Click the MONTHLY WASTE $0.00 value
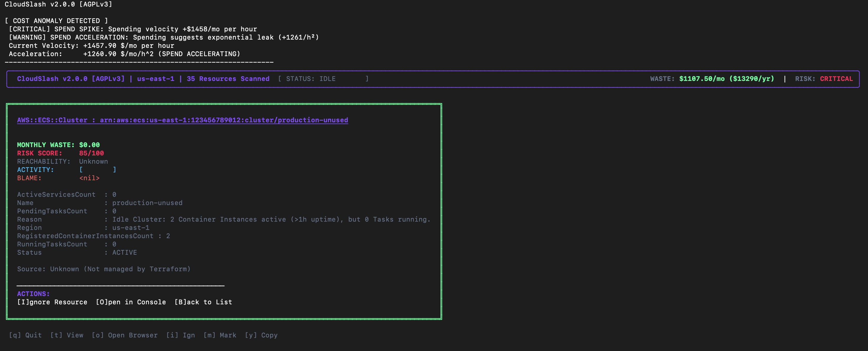 click(89, 145)
